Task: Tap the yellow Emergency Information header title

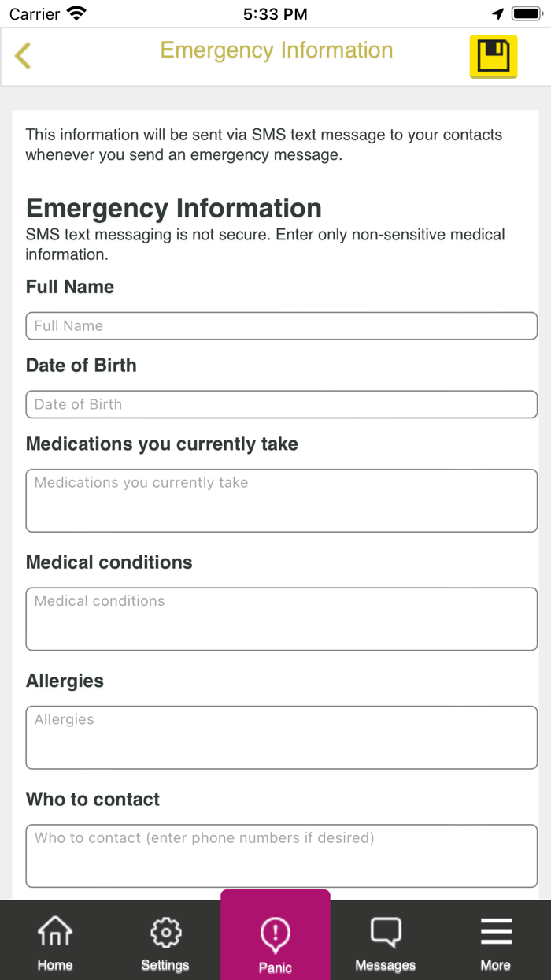Action: (x=276, y=50)
